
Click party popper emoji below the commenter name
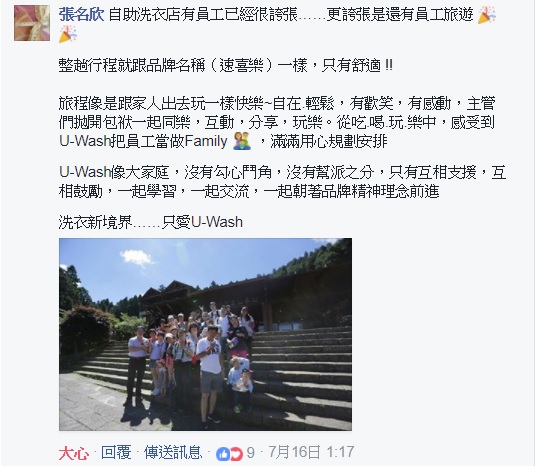click(68, 34)
